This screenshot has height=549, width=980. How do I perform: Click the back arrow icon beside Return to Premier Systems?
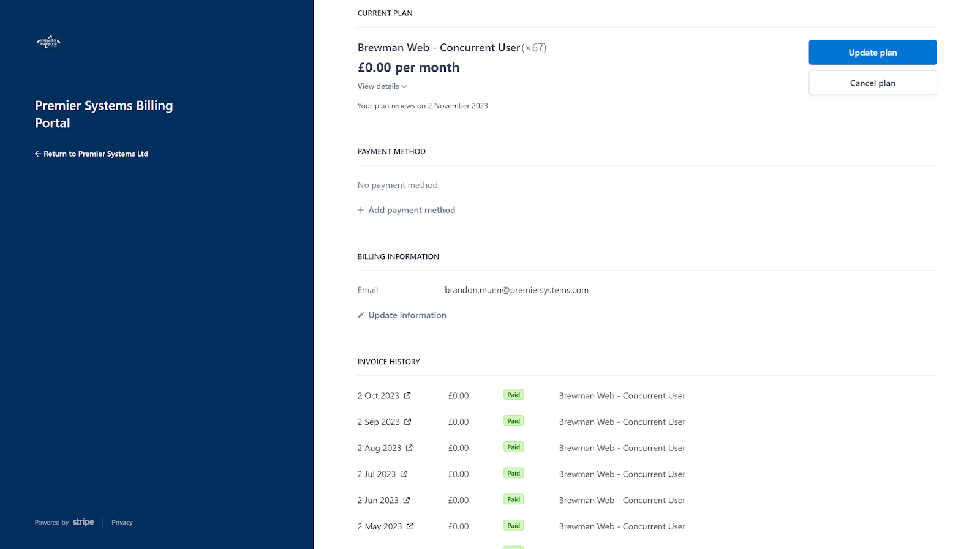38,154
